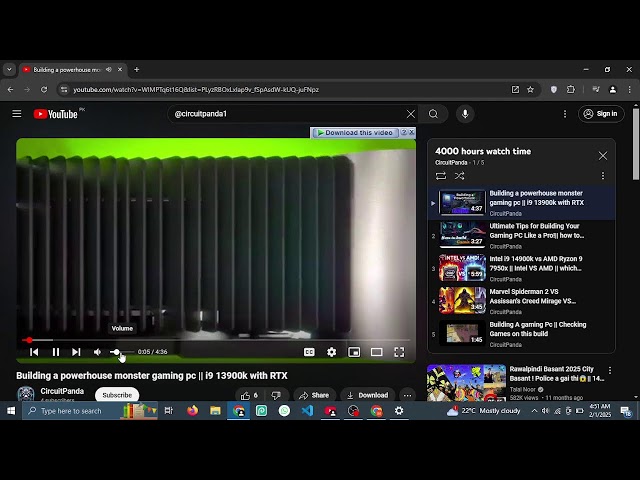Open the browser extensions puzzle icon
The width and height of the screenshot is (640, 480).
(571, 89)
